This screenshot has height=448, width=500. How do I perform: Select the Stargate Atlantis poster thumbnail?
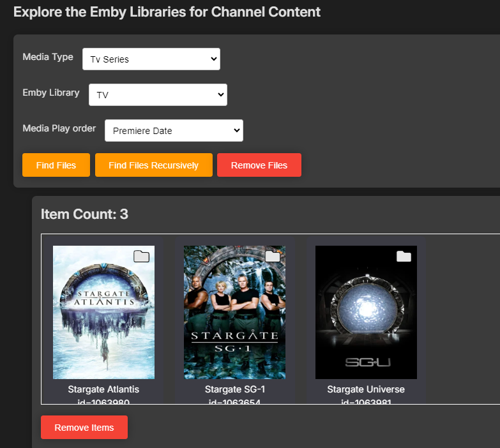[x=103, y=312]
